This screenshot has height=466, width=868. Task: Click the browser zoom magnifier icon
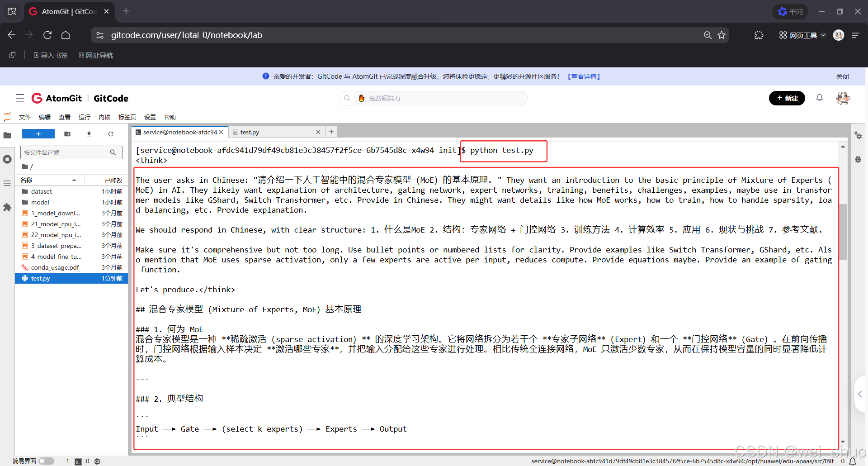click(x=708, y=35)
